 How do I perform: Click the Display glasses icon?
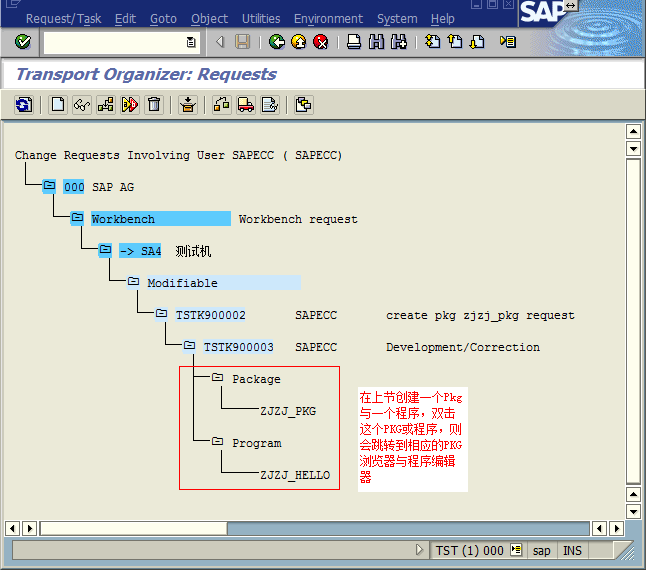pos(82,105)
